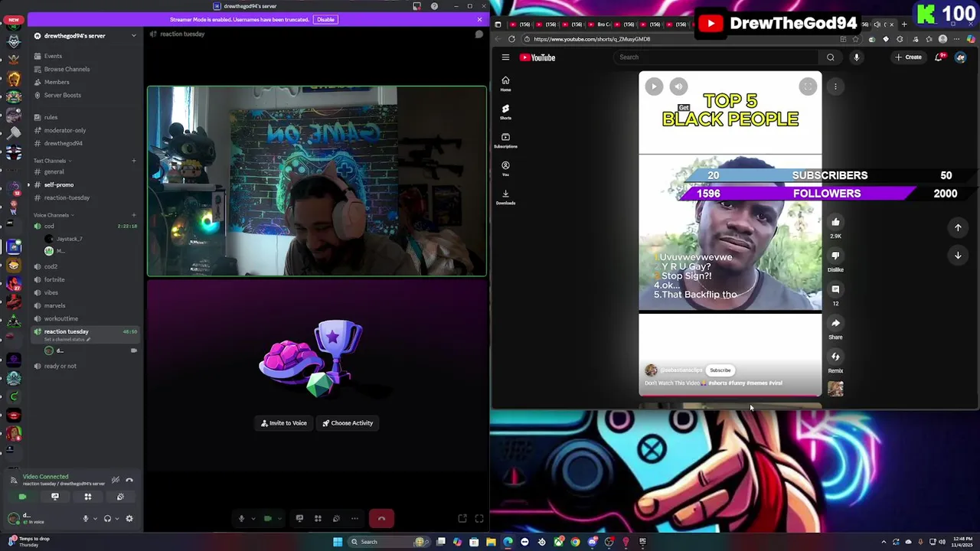Disconnect from the call with red button

pyautogui.click(x=381, y=519)
